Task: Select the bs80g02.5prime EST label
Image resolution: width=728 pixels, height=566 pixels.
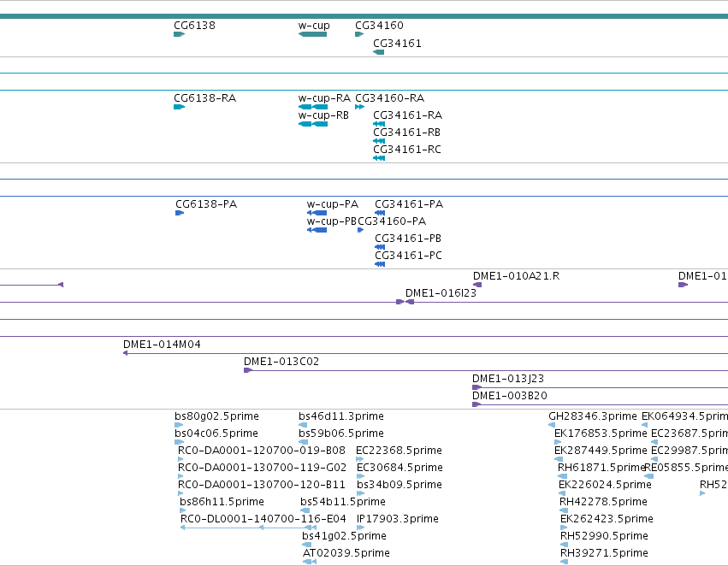Action: 216,416
